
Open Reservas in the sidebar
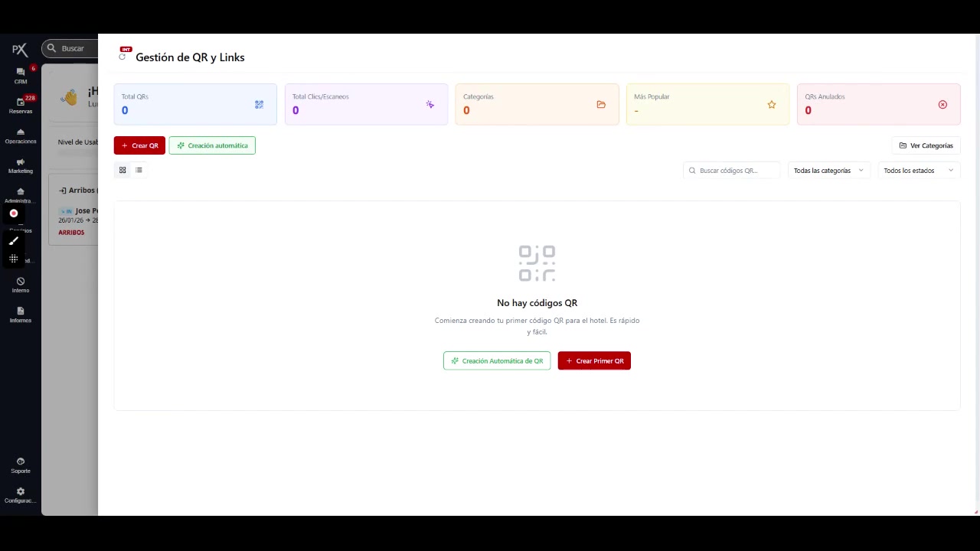click(x=21, y=105)
